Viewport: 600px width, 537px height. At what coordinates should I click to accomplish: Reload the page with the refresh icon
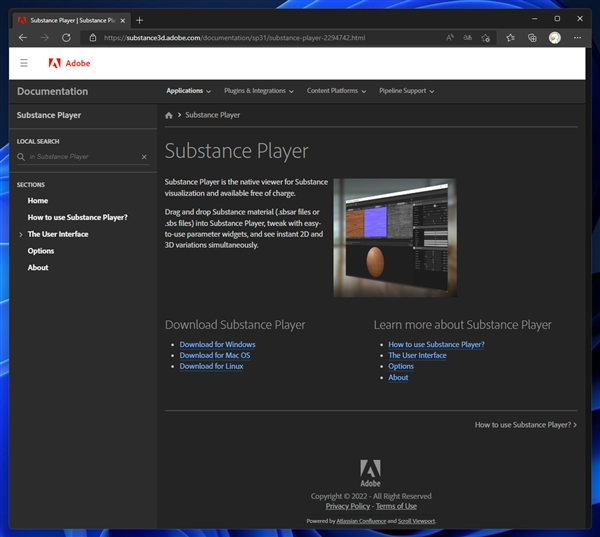66,38
